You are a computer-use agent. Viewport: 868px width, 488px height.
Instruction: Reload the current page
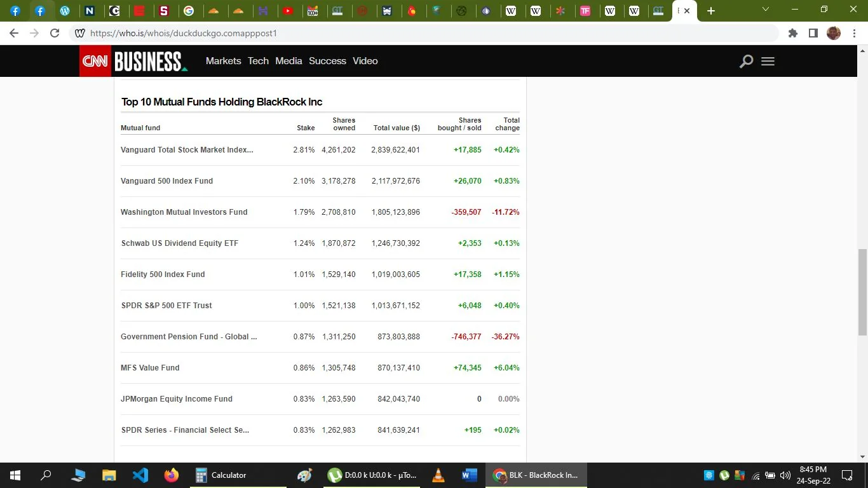[55, 33]
